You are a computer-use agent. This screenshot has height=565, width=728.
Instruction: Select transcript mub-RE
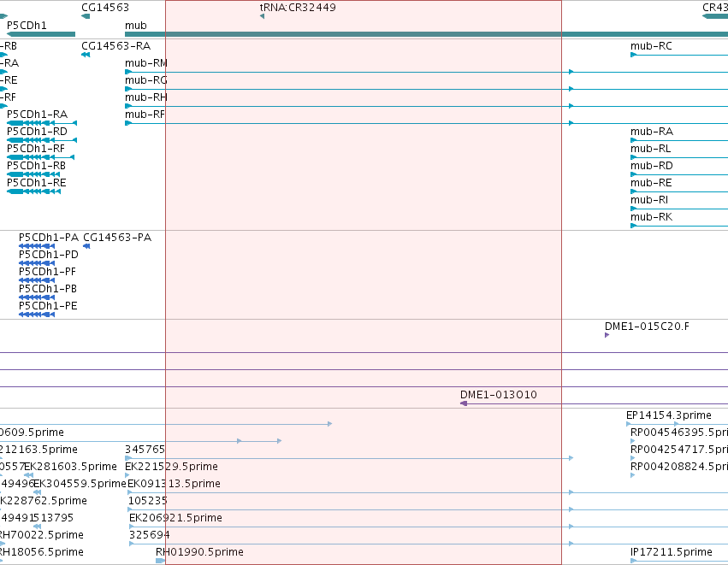coord(651,183)
